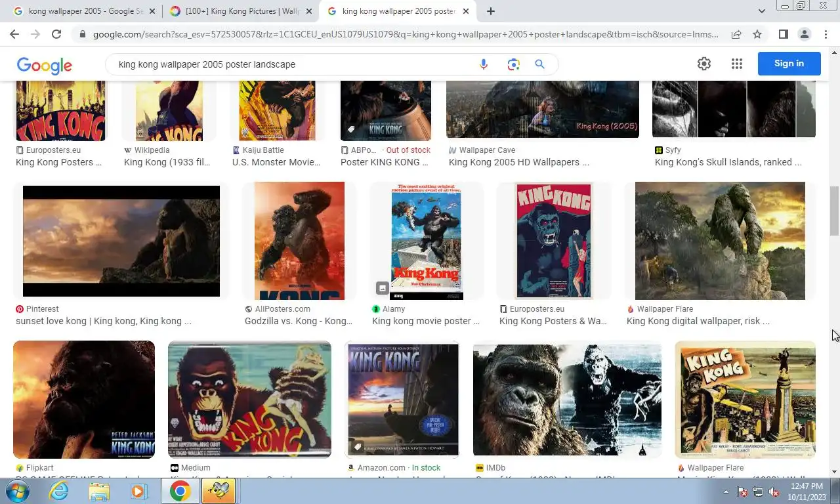This screenshot has height=504, width=840.
Task: Select the active king kong poster landscape tab
Action: pos(398,11)
